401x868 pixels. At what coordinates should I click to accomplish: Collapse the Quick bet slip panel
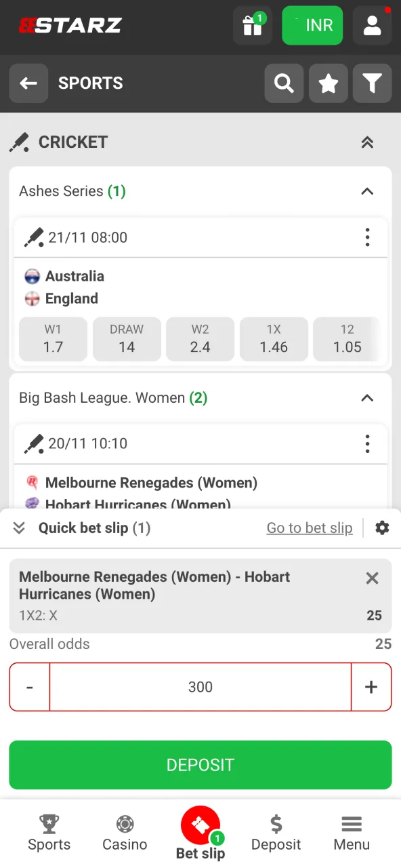(20, 528)
